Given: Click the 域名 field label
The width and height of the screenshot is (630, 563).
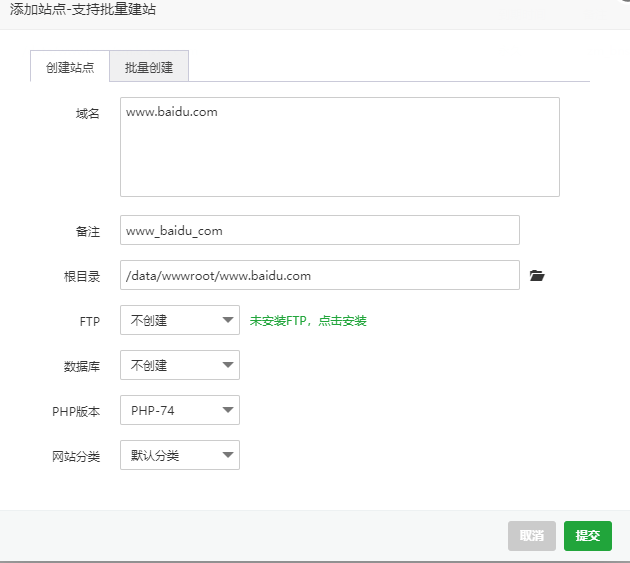Looking at the screenshot, I should pos(88,114).
